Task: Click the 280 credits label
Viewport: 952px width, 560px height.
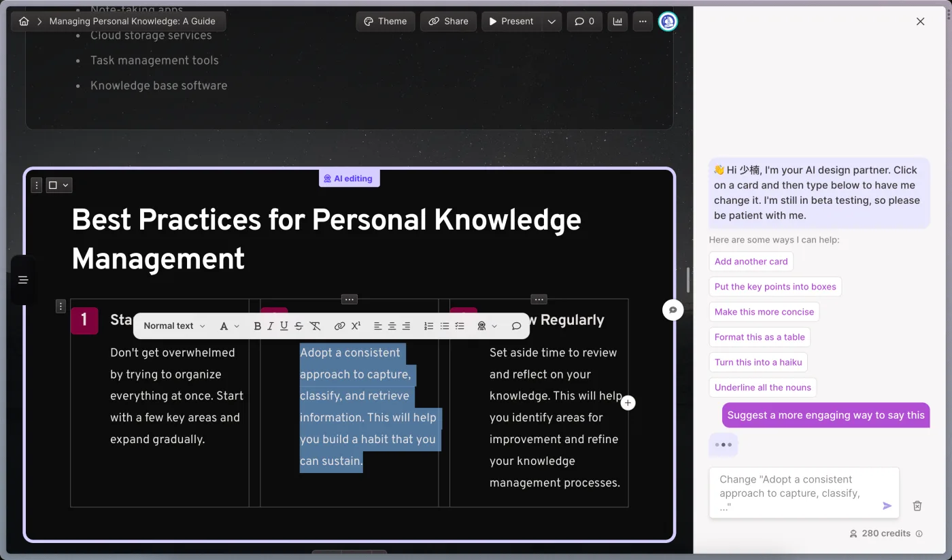Action: (886, 533)
